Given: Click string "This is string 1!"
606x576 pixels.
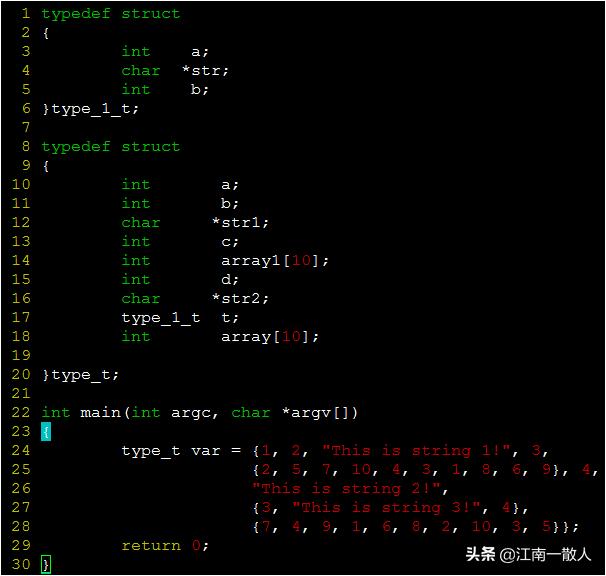Looking at the screenshot, I should tap(416, 451).
